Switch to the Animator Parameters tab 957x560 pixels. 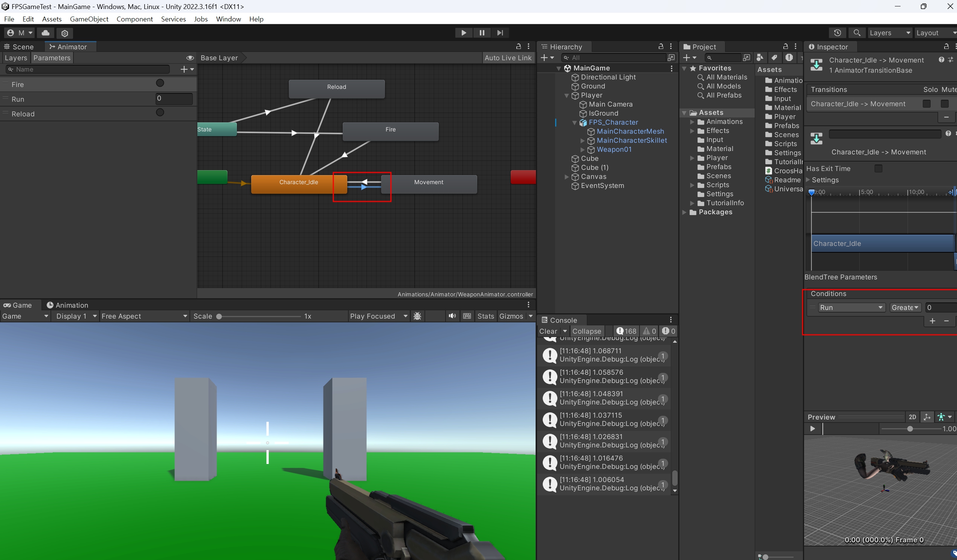coord(52,58)
